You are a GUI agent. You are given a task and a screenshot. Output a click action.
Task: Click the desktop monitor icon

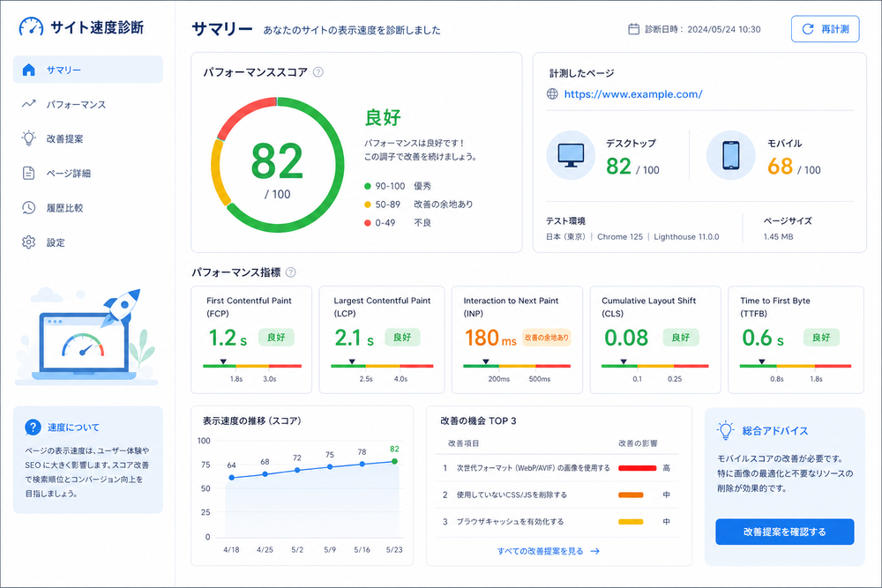tap(571, 155)
